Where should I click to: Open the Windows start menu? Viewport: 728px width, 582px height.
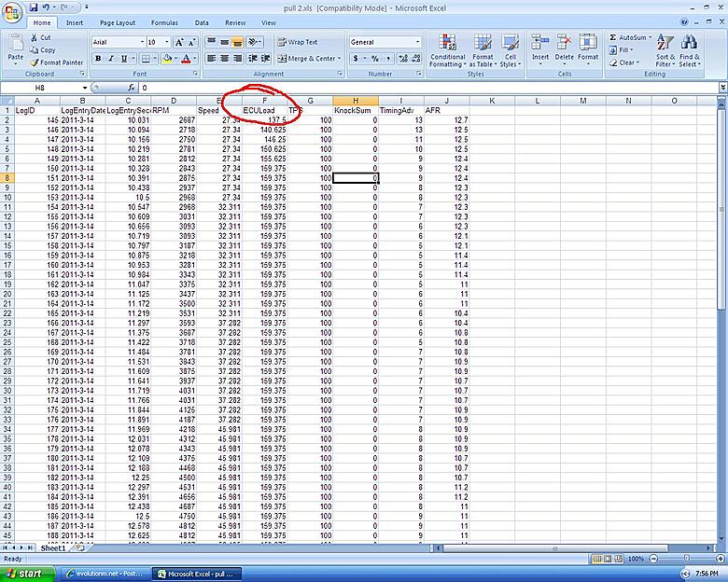(x=27, y=574)
